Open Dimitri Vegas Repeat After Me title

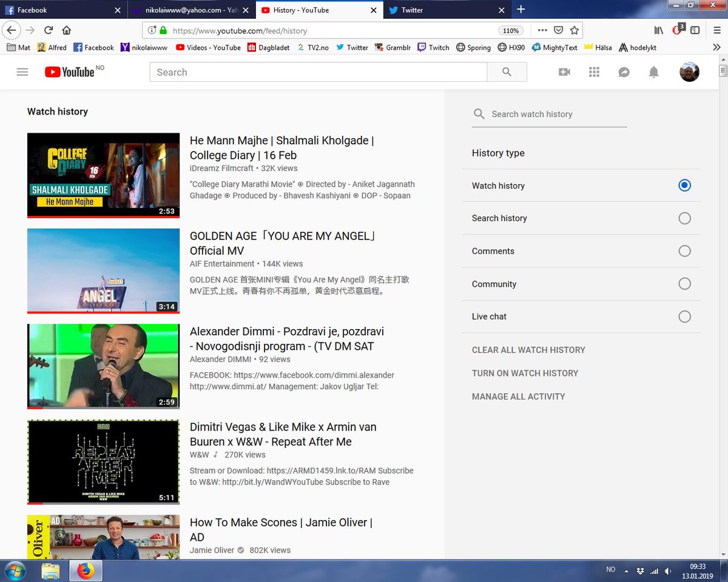click(283, 434)
